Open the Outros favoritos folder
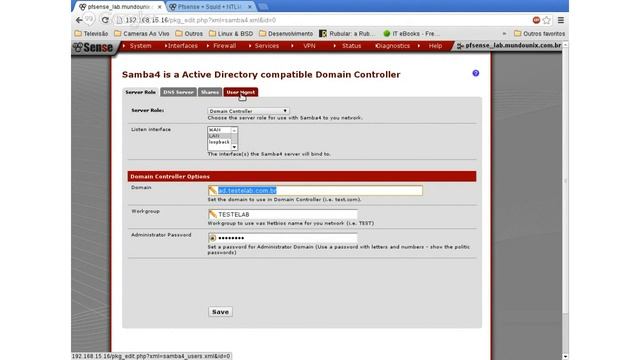Viewport: 640px width, 360px height. point(540,33)
